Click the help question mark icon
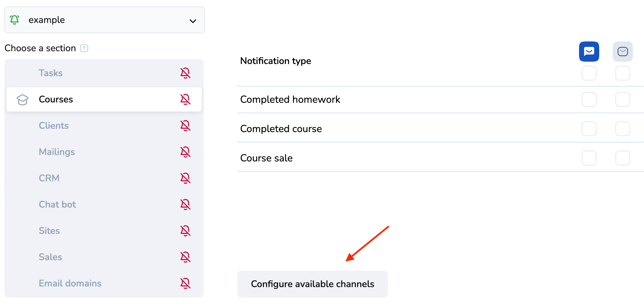This screenshot has height=308, width=644. pyautogui.click(x=84, y=49)
